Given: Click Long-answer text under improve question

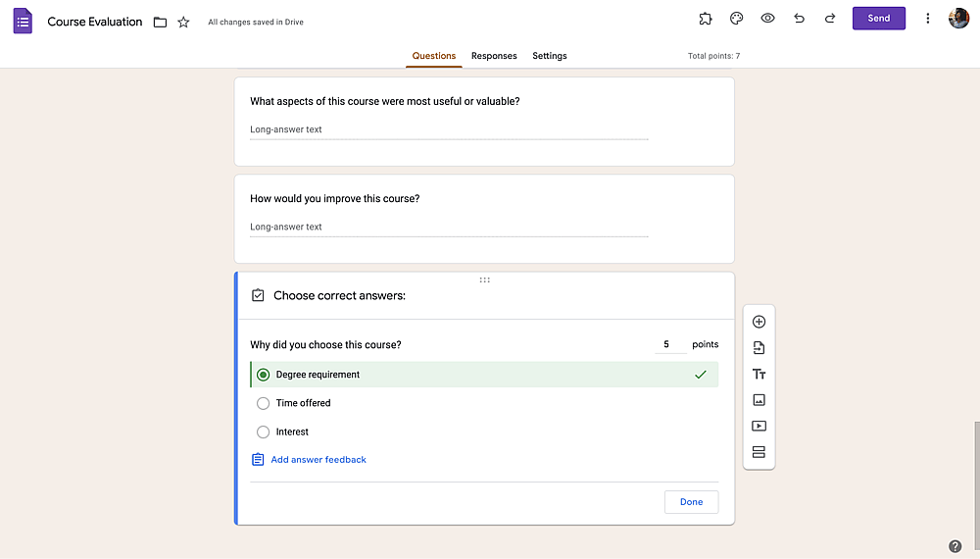Looking at the screenshot, I should click(x=285, y=227).
